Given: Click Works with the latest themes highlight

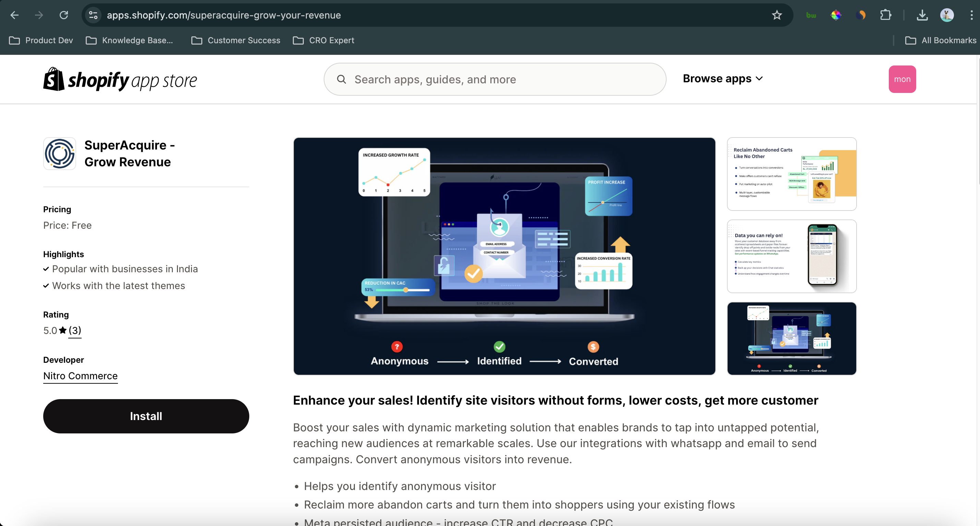Looking at the screenshot, I should (118, 286).
